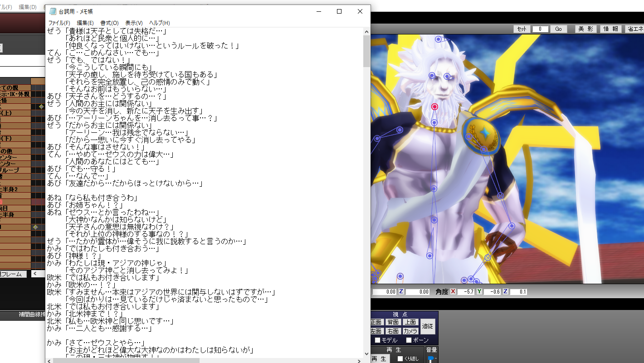Viewport: 644px width, 363px height.
Task: Click the Notepad horizontal scrollbar thumb
Action: coord(126,361)
